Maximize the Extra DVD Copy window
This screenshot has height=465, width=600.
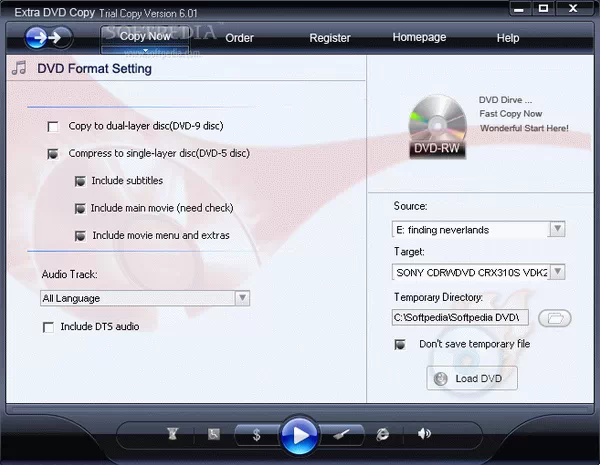tap(543, 8)
